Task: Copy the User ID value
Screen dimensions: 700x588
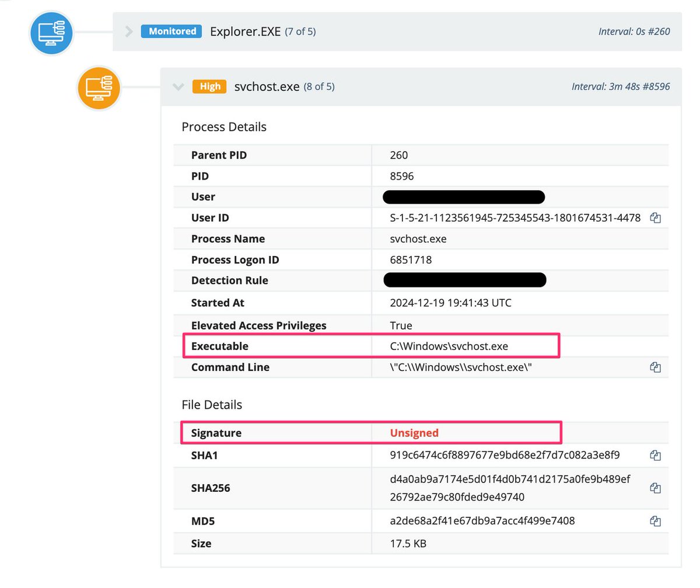Action: point(655,218)
